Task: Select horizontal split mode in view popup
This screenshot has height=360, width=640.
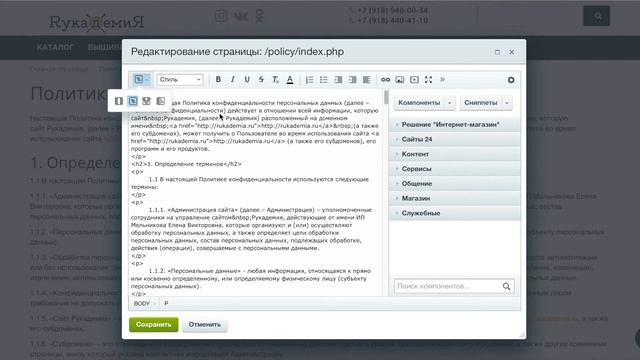Action: 146,101
